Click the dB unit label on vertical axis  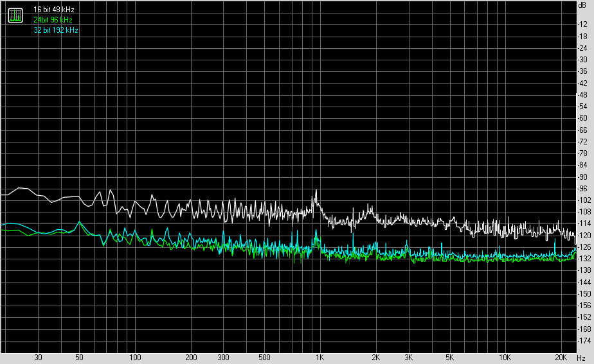tap(583, 5)
